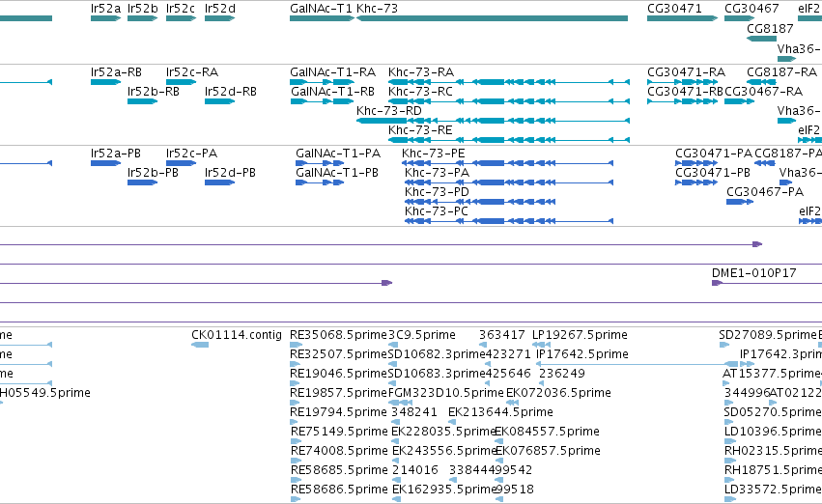Open the Khc-73-PA protein label

[437, 173]
